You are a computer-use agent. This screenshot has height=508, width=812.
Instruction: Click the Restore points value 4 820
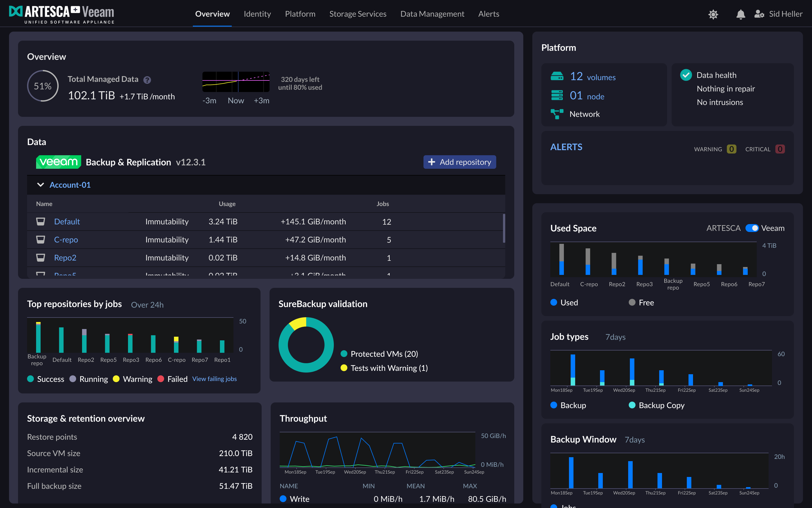pyautogui.click(x=242, y=437)
